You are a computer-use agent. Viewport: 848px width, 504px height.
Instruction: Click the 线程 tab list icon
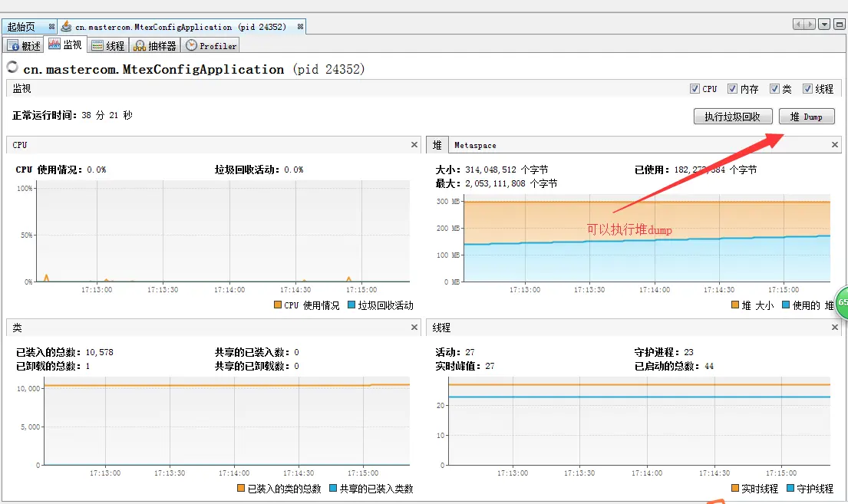(x=97, y=45)
